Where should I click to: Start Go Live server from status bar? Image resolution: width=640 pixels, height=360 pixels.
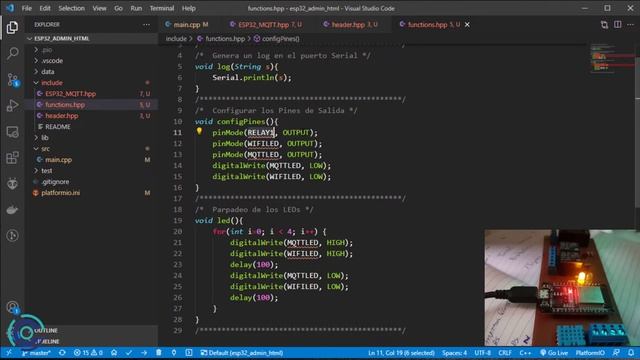554,353
